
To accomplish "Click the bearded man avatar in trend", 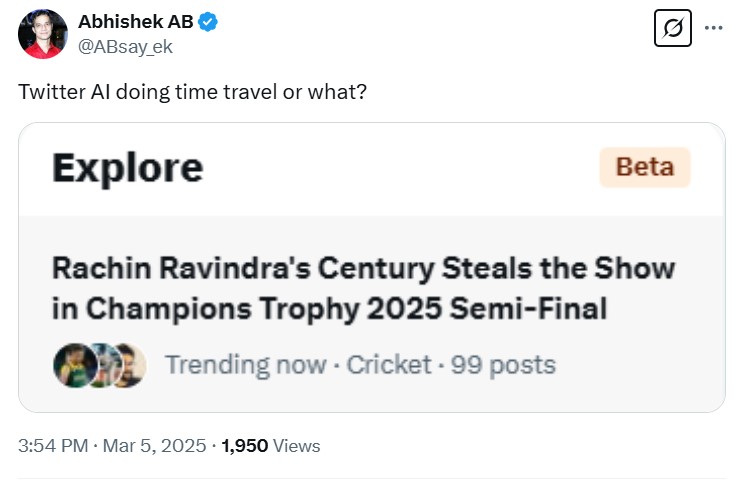I will pos(128,365).
